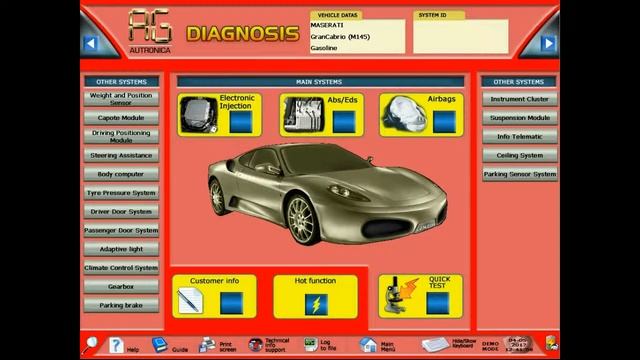
Task: Select Ceiling System
Action: (520, 155)
